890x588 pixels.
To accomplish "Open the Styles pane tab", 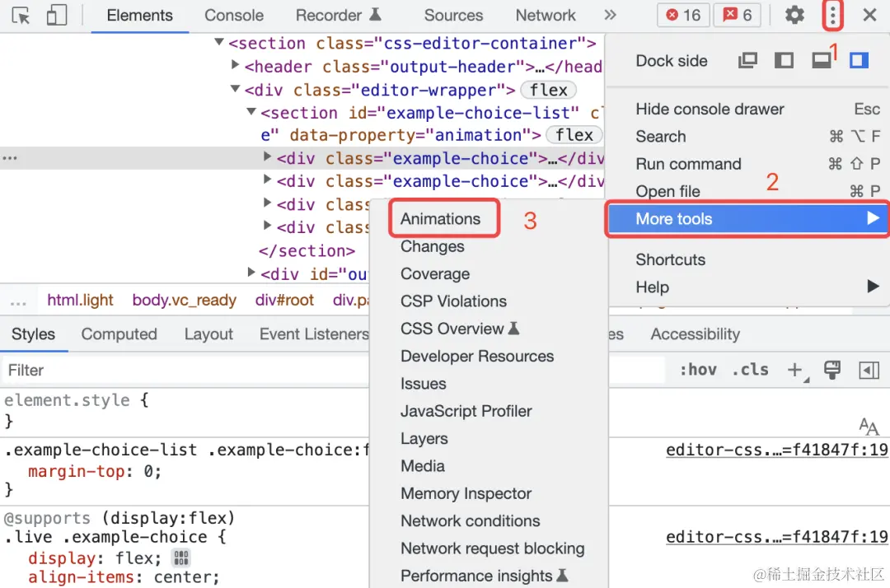I will click(34, 334).
